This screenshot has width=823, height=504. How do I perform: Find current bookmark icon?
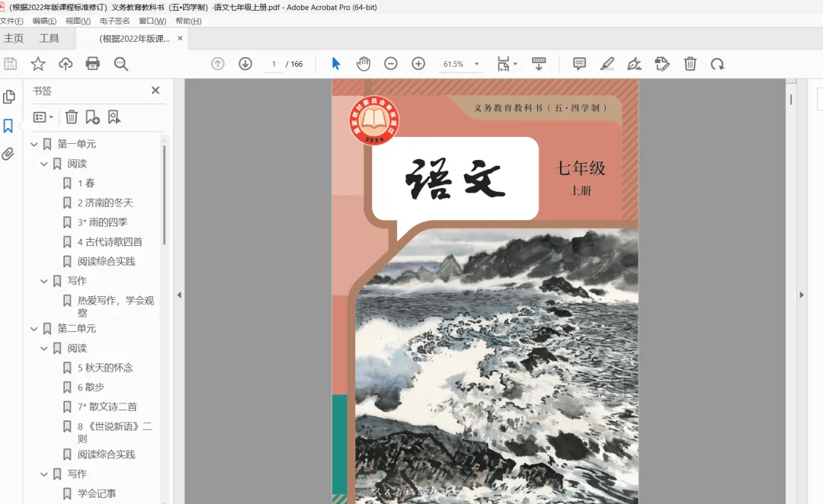click(114, 117)
